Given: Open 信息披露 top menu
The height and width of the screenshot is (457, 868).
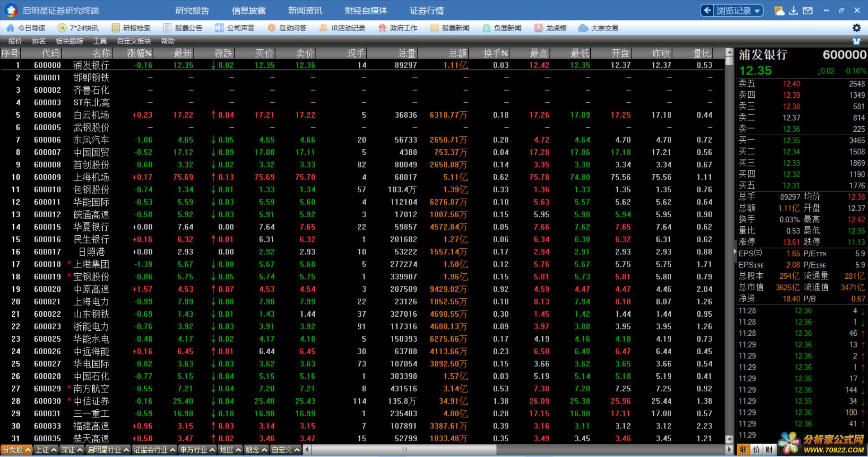Looking at the screenshot, I should [x=249, y=10].
